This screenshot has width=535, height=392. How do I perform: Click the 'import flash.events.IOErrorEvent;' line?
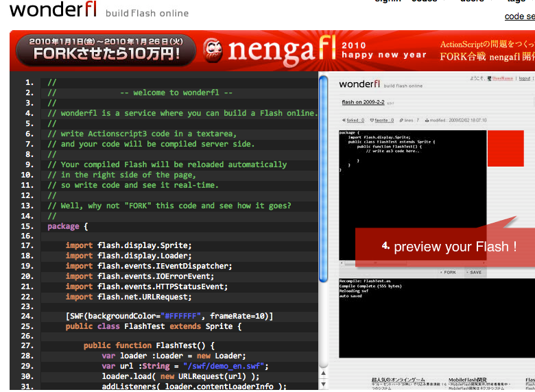point(140,276)
